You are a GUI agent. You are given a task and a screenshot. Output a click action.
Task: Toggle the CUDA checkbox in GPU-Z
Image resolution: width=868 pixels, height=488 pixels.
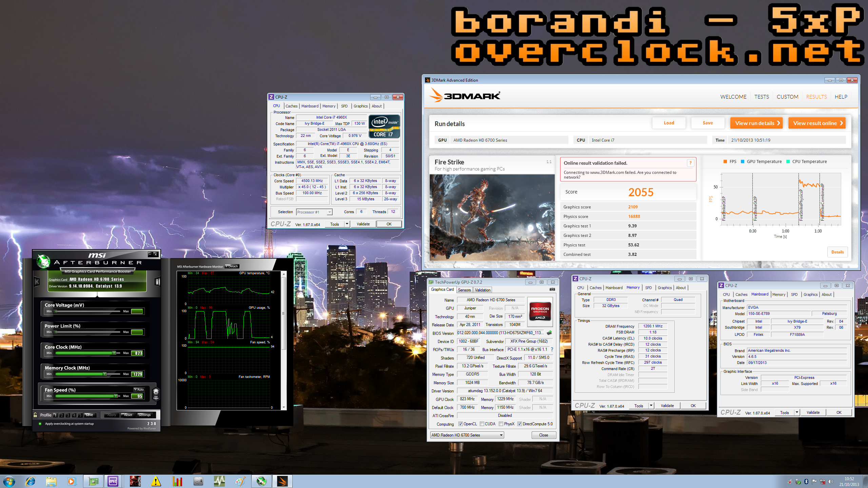(482, 424)
